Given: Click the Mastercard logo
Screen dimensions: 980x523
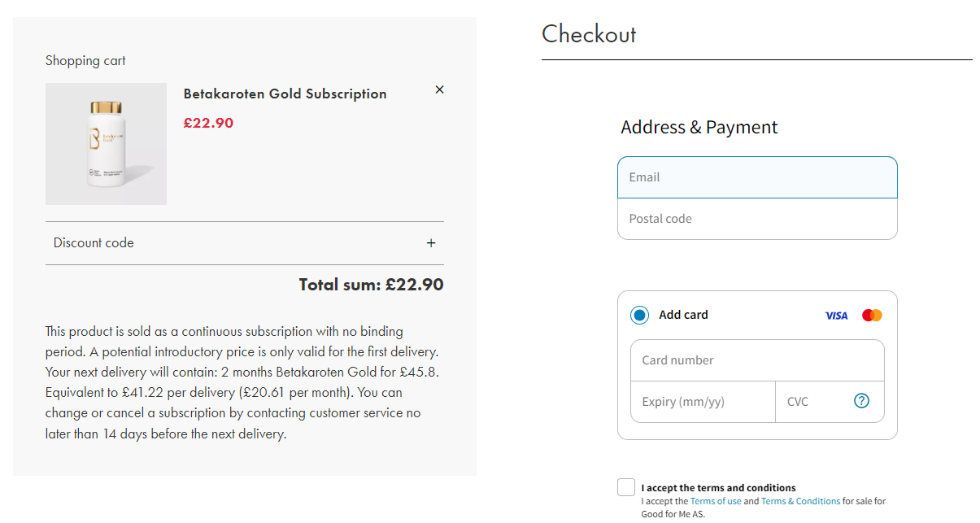Looking at the screenshot, I should [872, 316].
